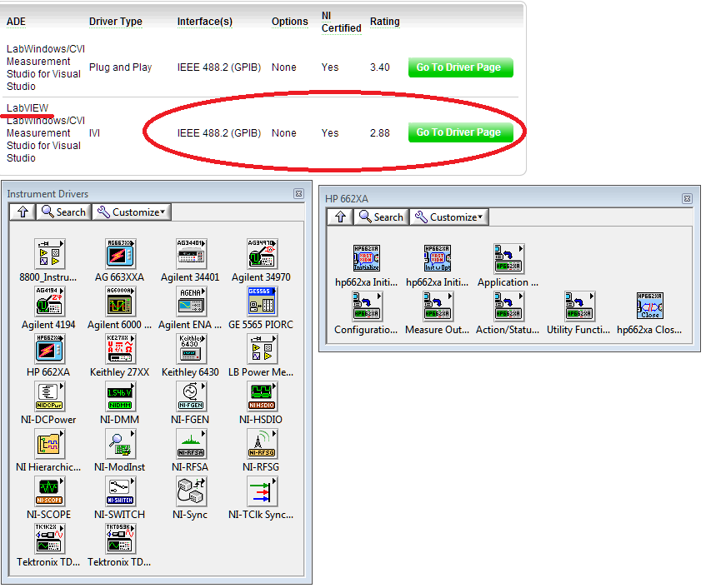Open the second Tektronix TD... driver (TKTDS3K)
This screenshot has width=706, height=588.
[120, 539]
